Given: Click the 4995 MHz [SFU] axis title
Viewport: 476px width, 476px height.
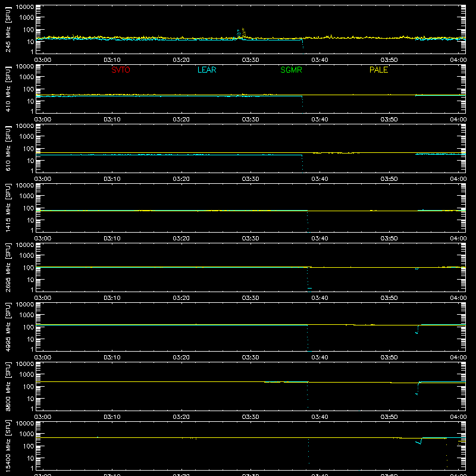Looking at the screenshot, I should [x=8, y=327].
